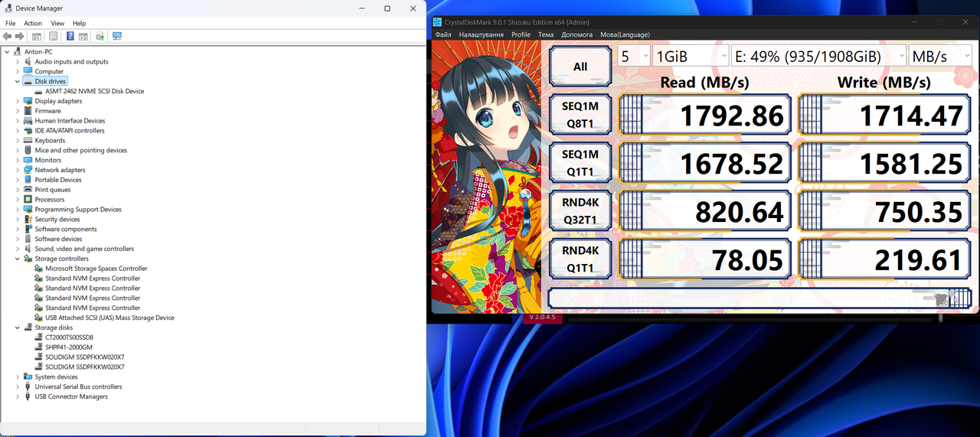The height and width of the screenshot is (437, 980).
Task: Select Microsoft Storage Spaces Controller
Action: click(96, 269)
